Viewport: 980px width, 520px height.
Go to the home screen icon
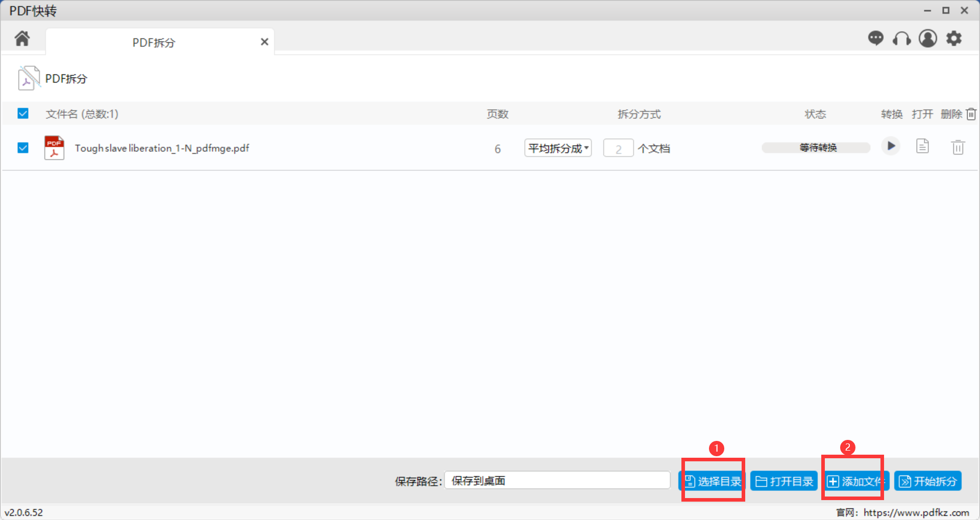(22, 39)
